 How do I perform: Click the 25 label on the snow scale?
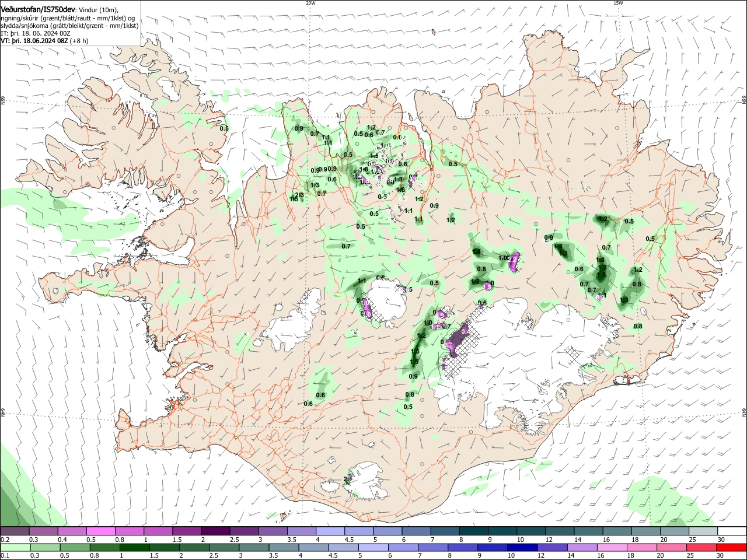point(692,540)
